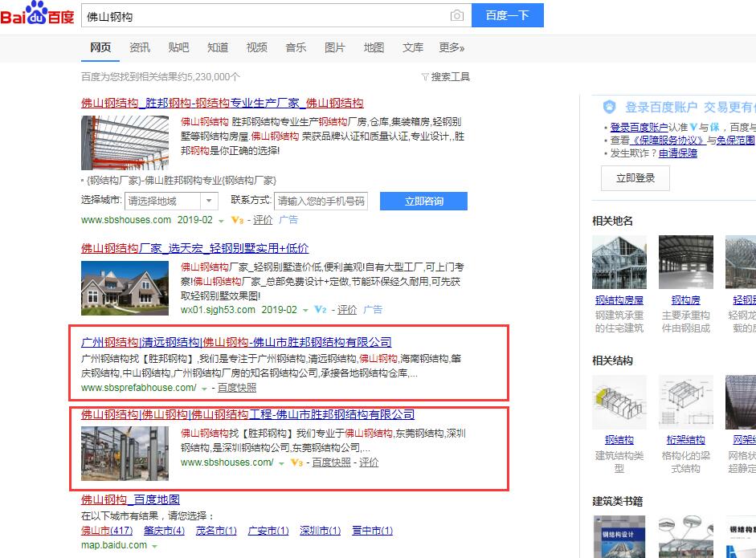Open the 肇庆市(4) city link
The width and height of the screenshot is (756, 558).
click(164, 531)
